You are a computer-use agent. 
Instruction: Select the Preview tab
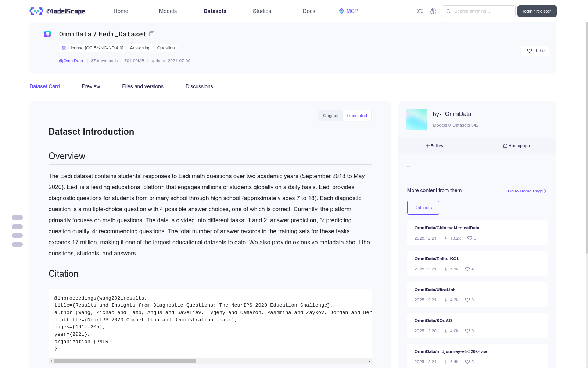91,86
